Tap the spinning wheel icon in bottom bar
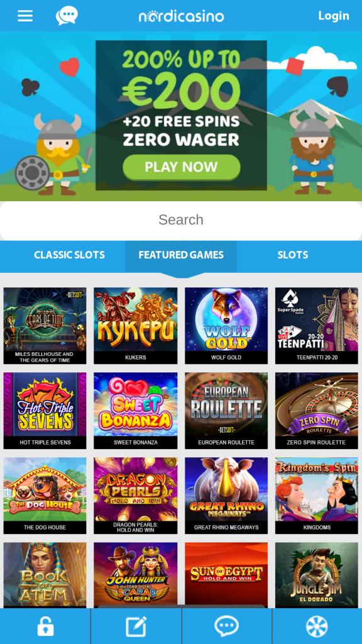The image size is (362, 644). [x=317, y=627]
